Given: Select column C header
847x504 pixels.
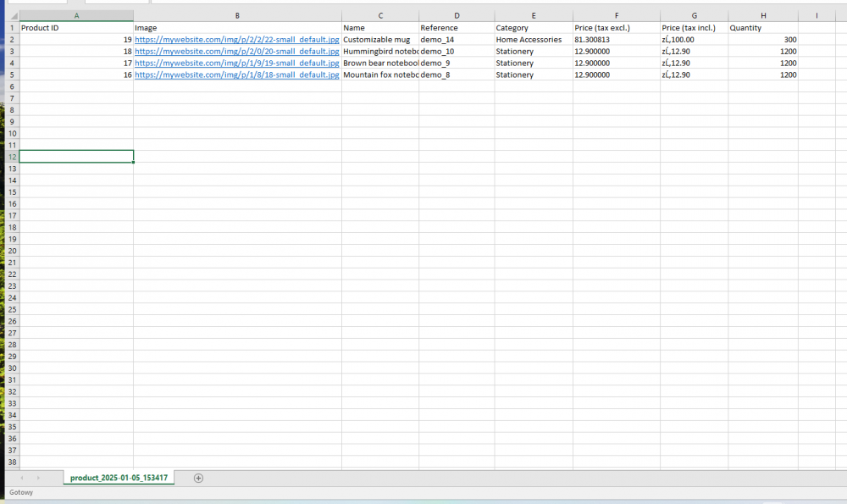Looking at the screenshot, I should [x=380, y=15].
